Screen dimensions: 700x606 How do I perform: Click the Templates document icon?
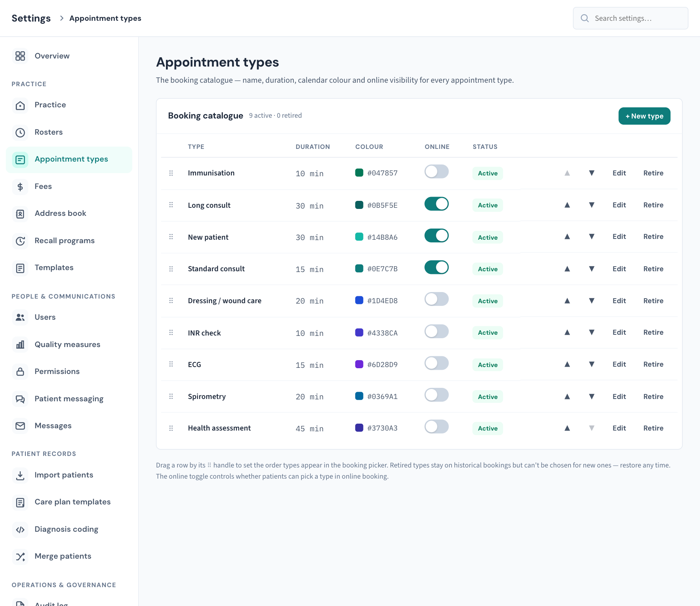pyautogui.click(x=20, y=268)
